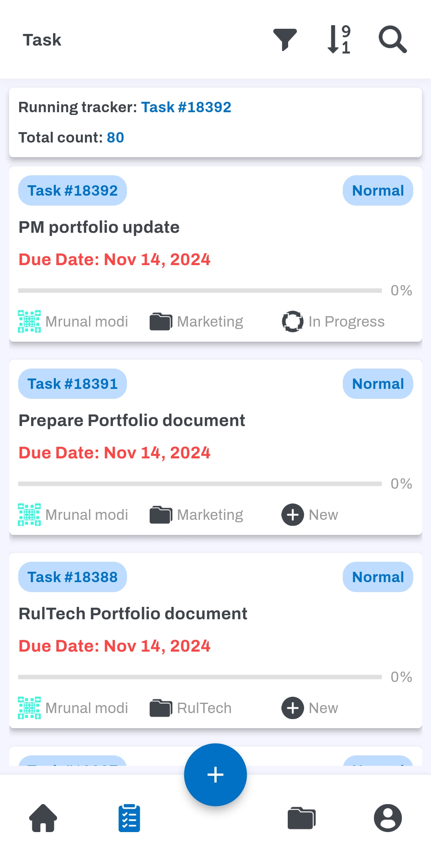
Task: Tap New status plus icon on Task #18391
Action: (x=293, y=515)
